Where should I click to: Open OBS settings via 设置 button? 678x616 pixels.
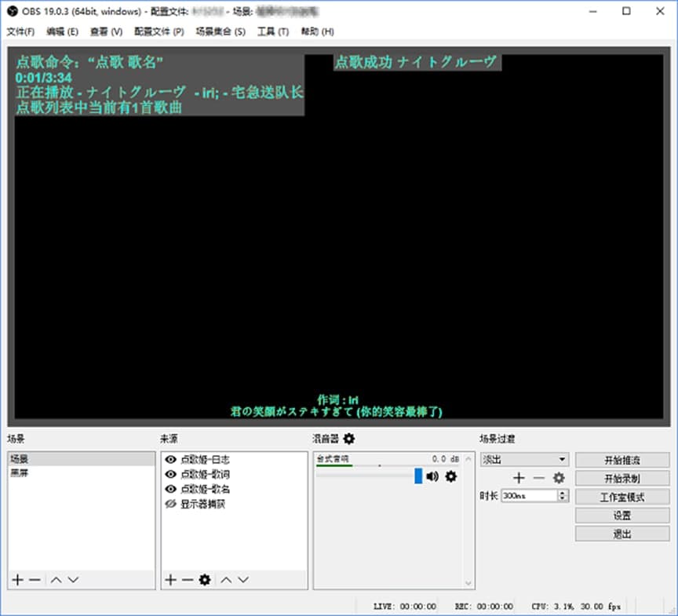622,515
